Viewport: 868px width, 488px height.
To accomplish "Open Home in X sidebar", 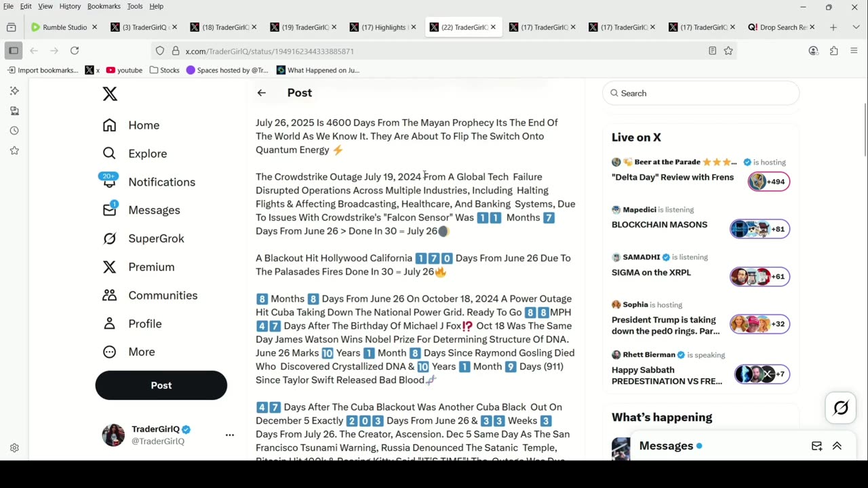I will tap(131, 125).
